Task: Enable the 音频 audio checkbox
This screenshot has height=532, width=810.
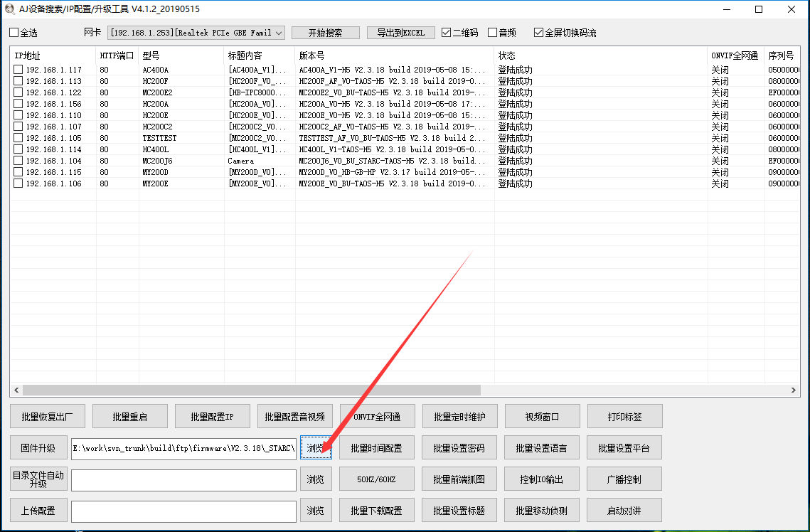Action: point(492,32)
